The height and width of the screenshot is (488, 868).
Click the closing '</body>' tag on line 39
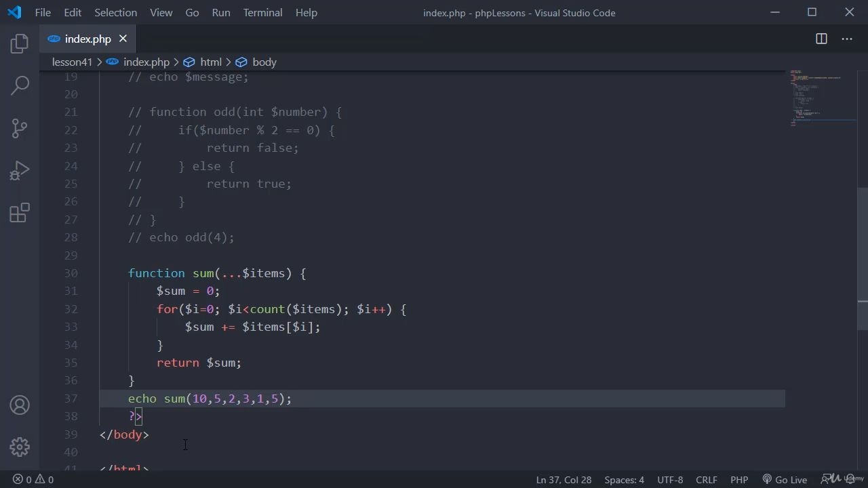tap(124, 434)
